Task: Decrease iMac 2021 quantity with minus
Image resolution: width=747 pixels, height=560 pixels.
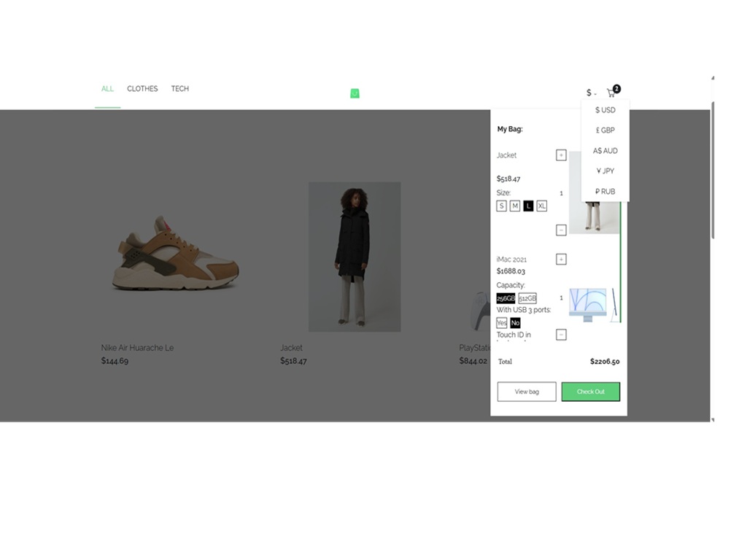Action: click(561, 335)
